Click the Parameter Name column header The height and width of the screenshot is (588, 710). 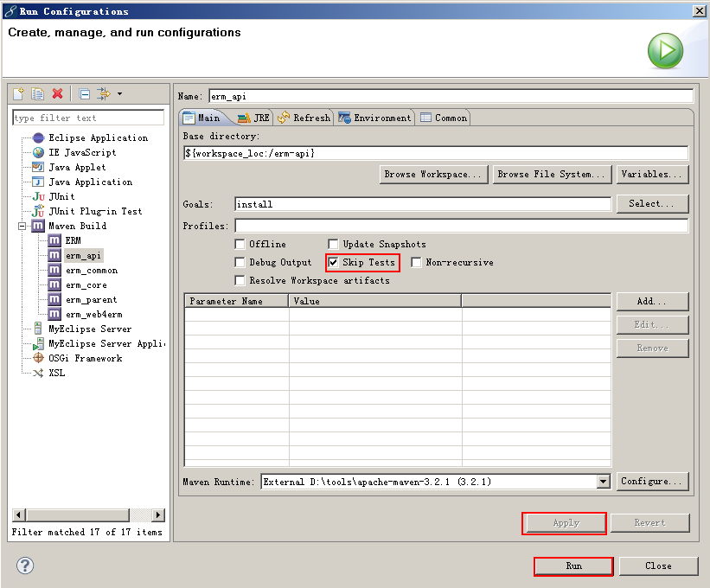coord(236,301)
